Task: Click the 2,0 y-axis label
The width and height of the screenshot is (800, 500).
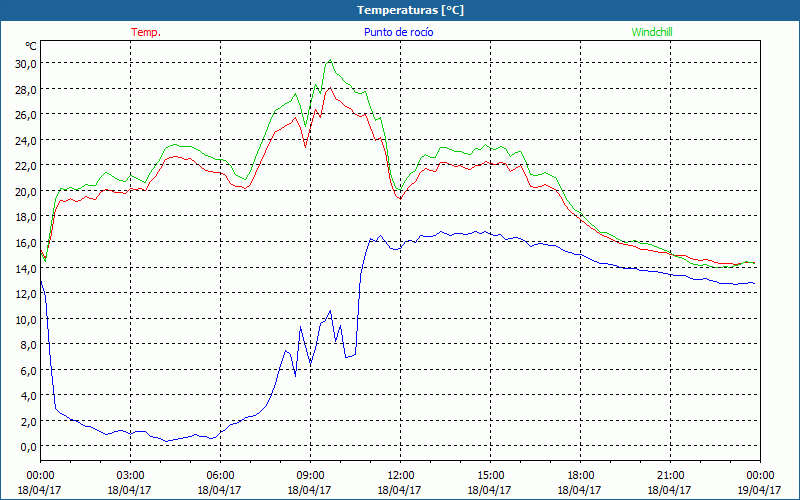Action: (x=28, y=421)
